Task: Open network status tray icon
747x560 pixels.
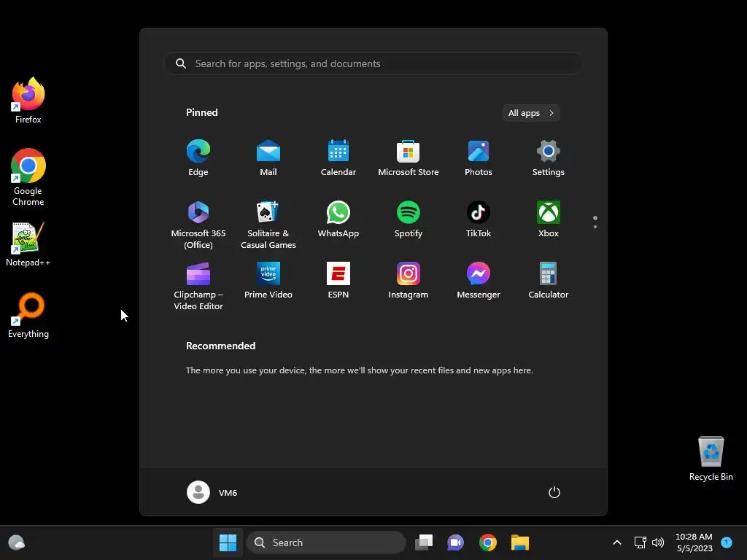Action: (640, 542)
